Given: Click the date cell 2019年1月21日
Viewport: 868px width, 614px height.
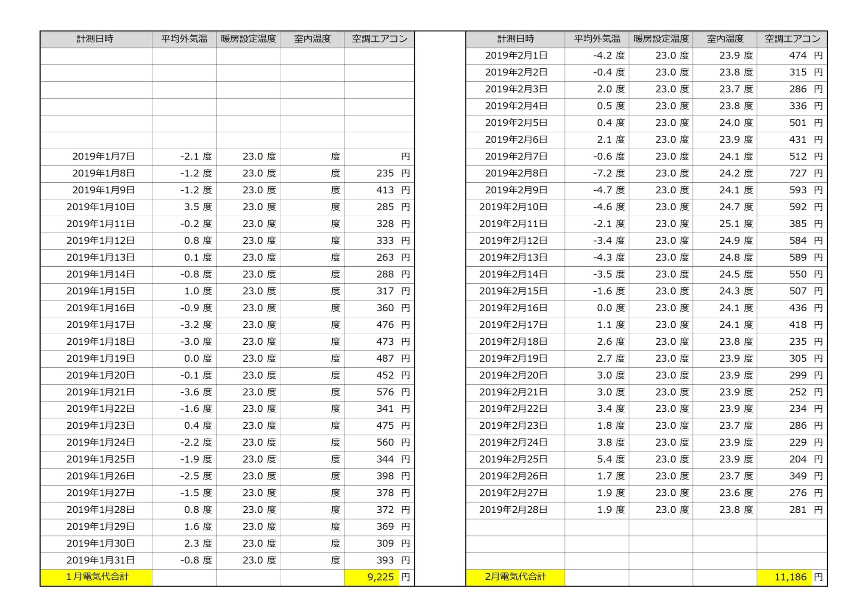Looking at the screenshot, I should point(96,392).
